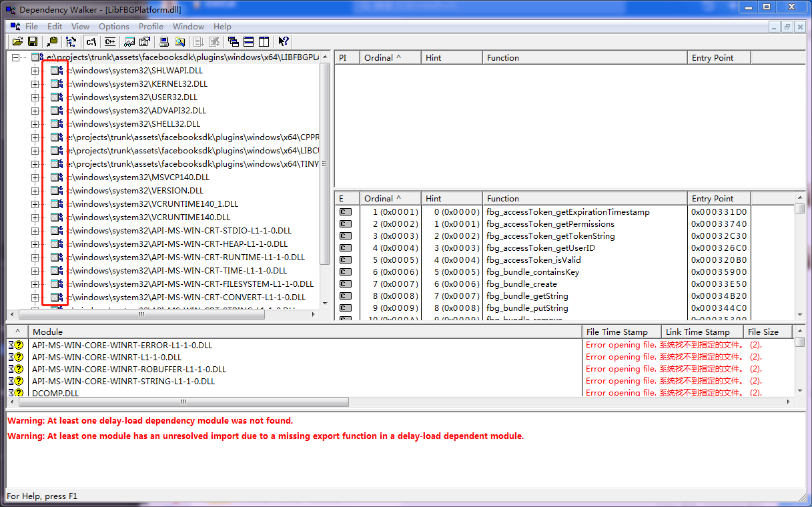Click the icon beside API-MS-WIN-CORE-WINRT-ERROR-L1-1-0.DLL
The image size is (812, 507).
point(15,345)
